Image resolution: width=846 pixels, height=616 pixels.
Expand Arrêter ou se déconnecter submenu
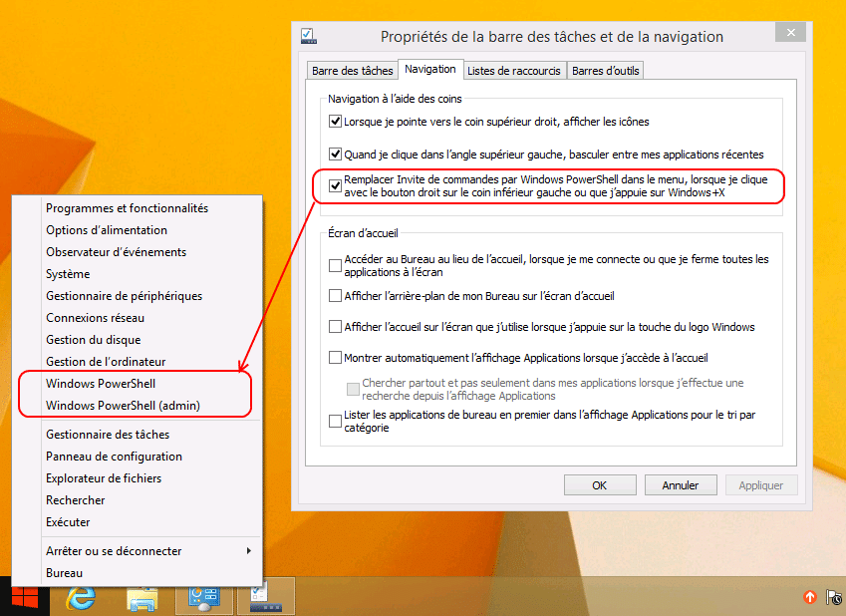(138, 551)
